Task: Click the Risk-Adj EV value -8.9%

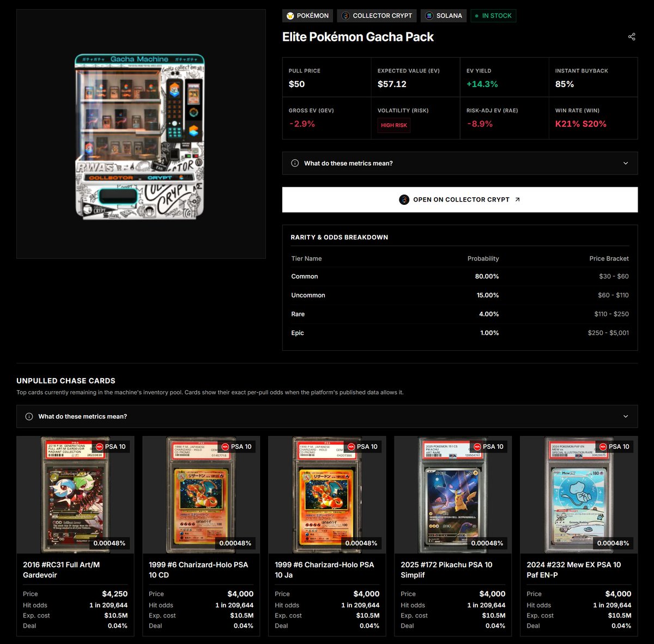Action: click(x=480, y=124)
